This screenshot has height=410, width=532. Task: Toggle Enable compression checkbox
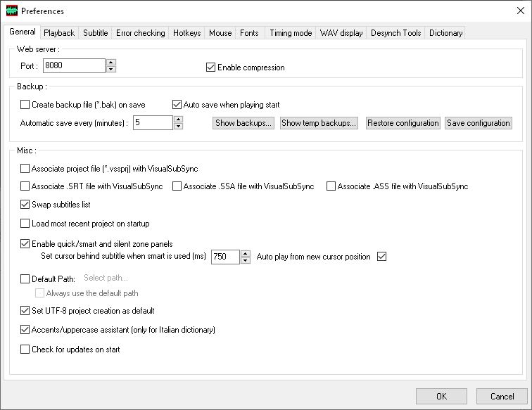[x=210, y=68]
